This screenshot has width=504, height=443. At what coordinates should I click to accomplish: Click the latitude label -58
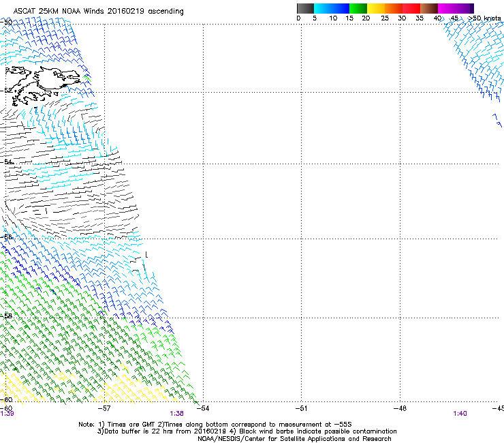tap(6, 316)
